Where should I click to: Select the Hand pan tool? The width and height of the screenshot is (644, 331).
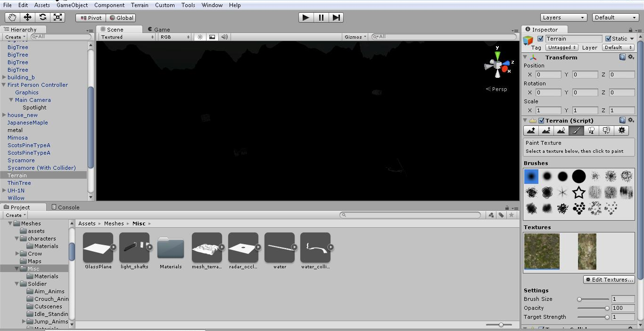click(x=13, y=17)
